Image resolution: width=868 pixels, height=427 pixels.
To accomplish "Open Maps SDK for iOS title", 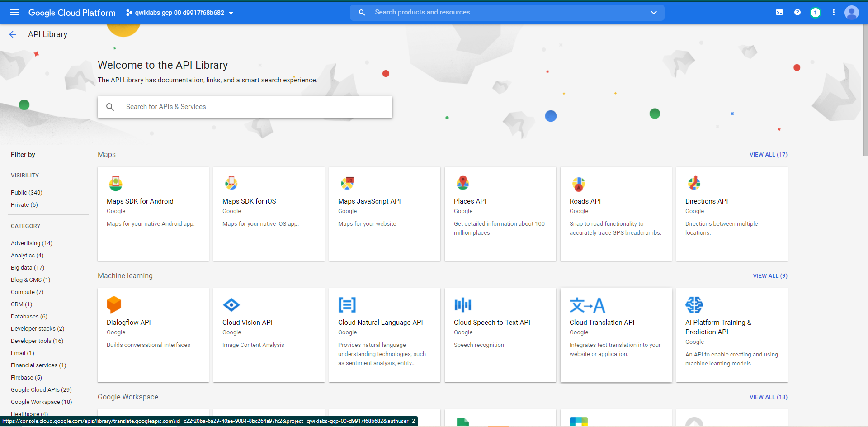I will 249,201.
